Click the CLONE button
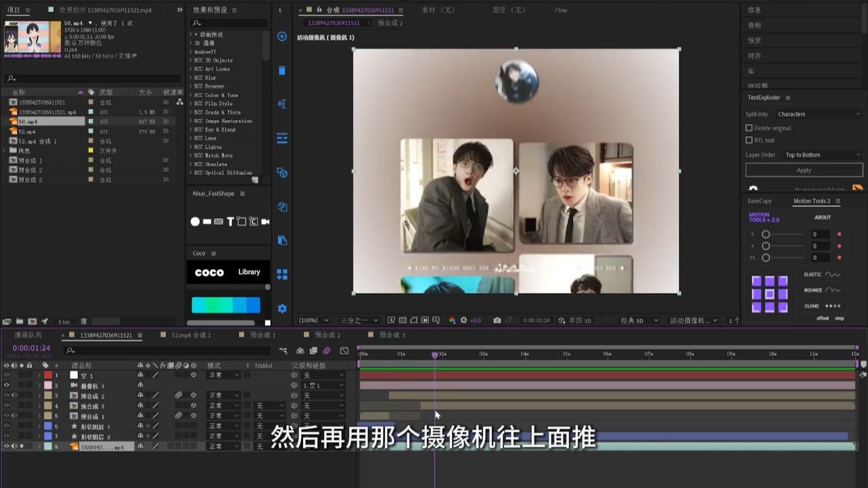868x488 pixels. (822, 306)
